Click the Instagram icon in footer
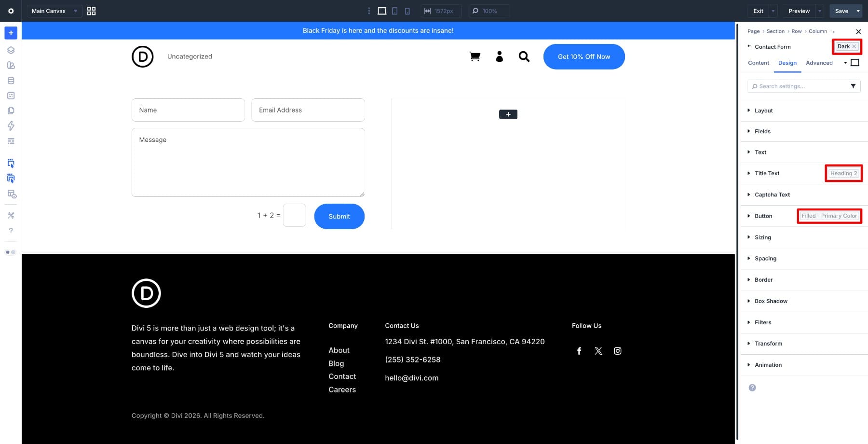Viewport: 868px width, 444px height. pyautogui.click(x=618, y=351)
